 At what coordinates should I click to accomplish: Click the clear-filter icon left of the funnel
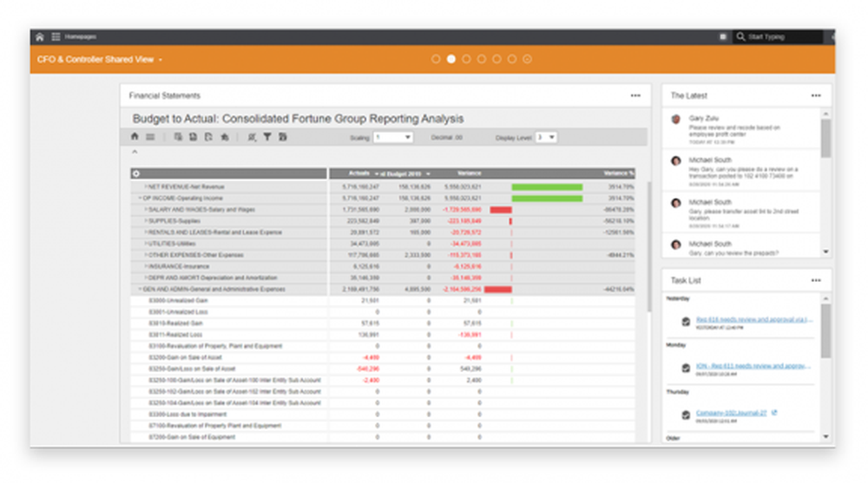click(252, 137)
